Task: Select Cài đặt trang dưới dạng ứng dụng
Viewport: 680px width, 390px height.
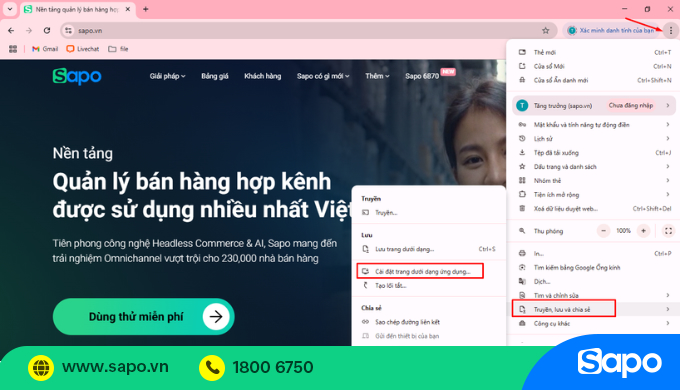Action: pos(428,272)
